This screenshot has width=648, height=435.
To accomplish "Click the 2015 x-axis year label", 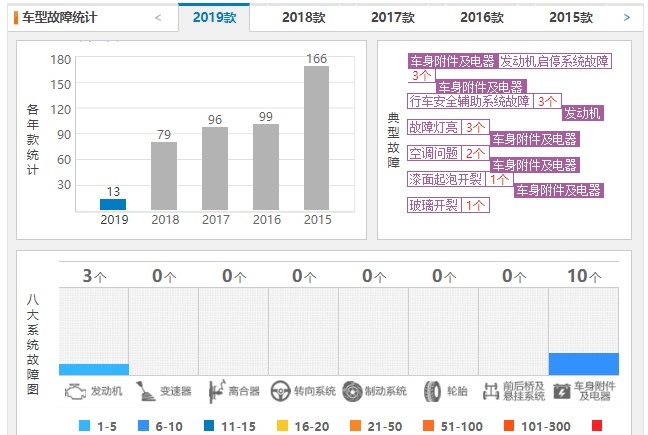I will 317,219.
